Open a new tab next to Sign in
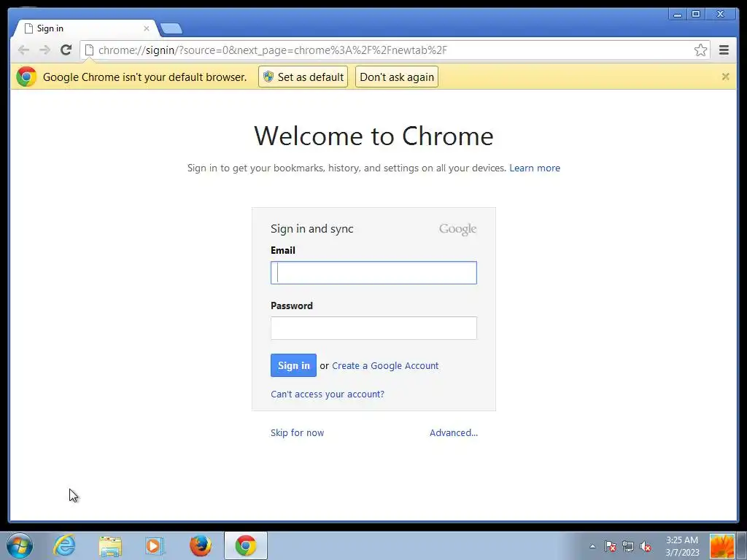Image resolution: width=747 pixels, height=560 pixels. 171,28
